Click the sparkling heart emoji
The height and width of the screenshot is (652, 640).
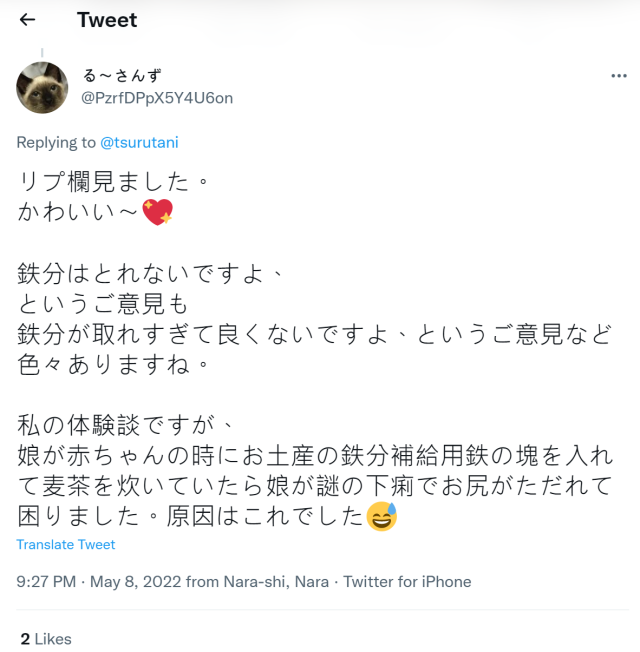(158, 212)
